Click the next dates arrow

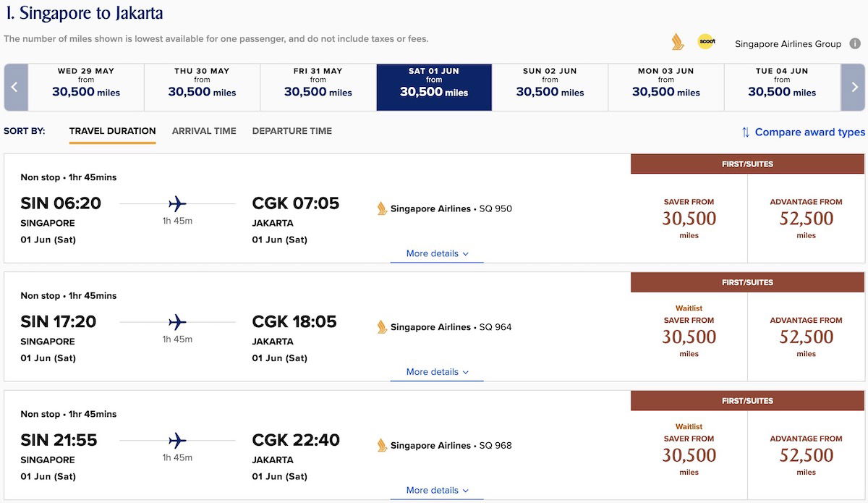(x=853, y=87)
